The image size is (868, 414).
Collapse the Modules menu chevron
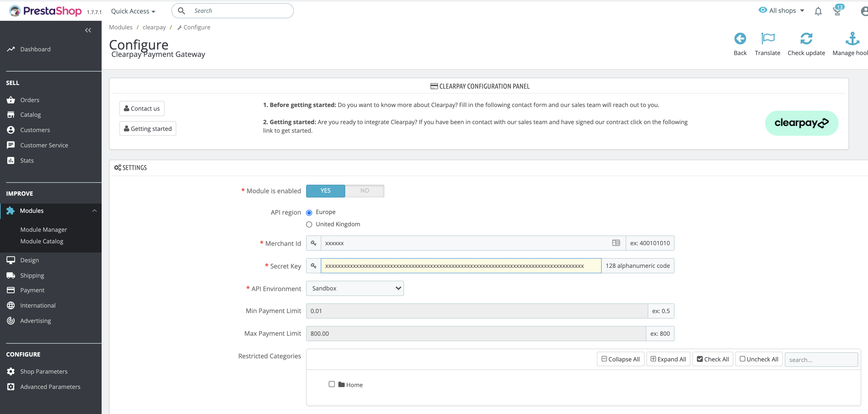[94, 211]
